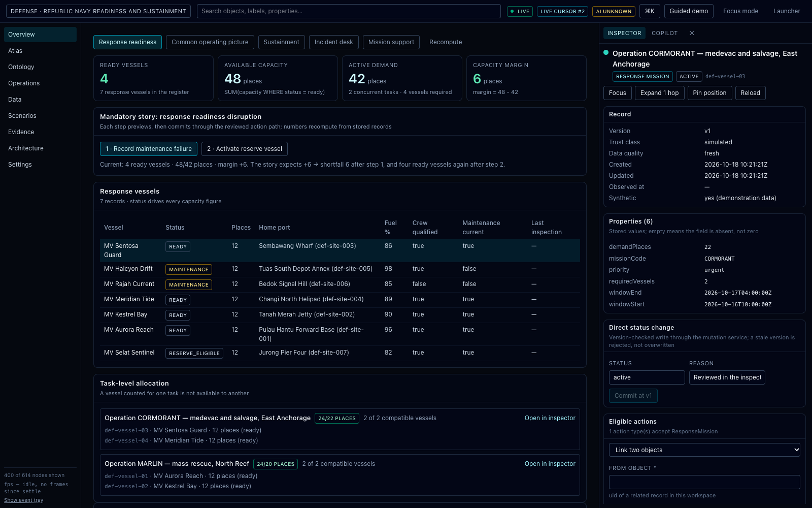Go to the Mission support tab
This screenshot has width=812, height=508.
[391, 42]
